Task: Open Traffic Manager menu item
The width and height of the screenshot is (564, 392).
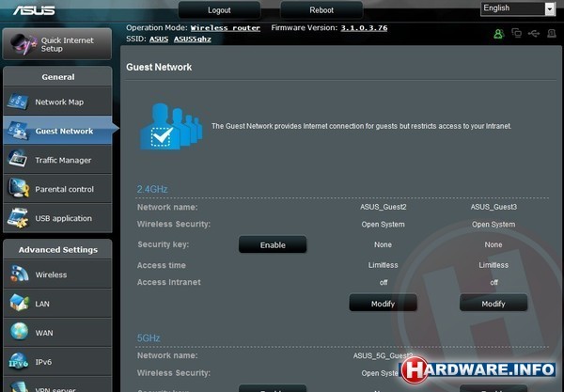Action: pos(57,160)
